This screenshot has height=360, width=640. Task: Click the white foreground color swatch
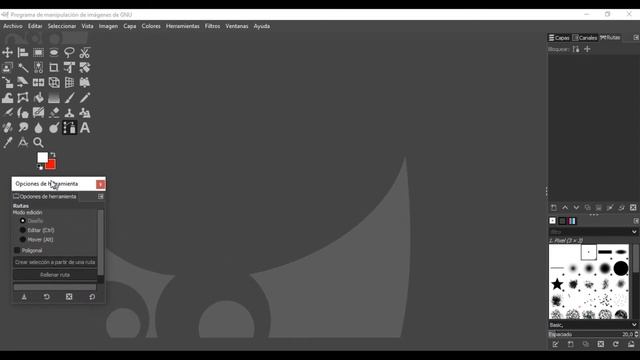coord(42,156)
